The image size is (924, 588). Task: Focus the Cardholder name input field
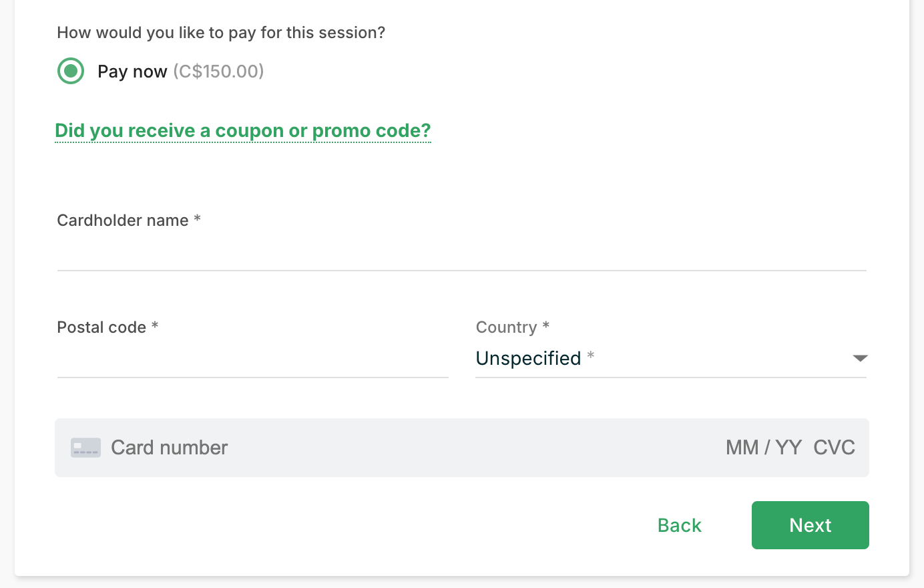[x=461, y=255]
